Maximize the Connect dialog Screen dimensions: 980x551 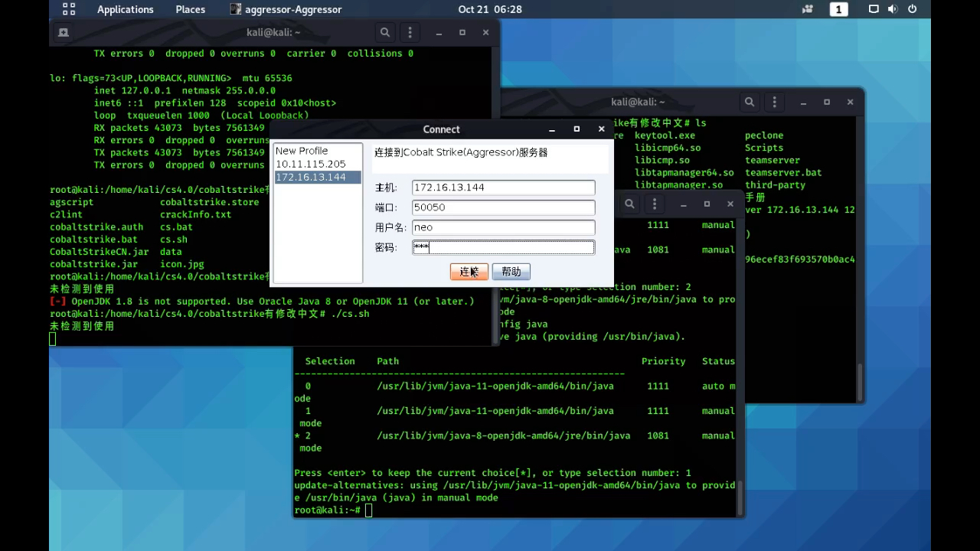[x=577, y=129]
